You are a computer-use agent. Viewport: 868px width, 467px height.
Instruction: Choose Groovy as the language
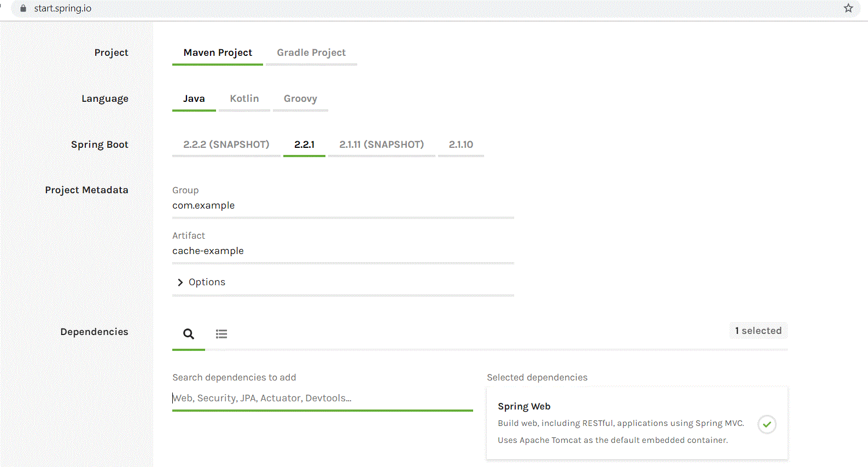pos(300,99)
